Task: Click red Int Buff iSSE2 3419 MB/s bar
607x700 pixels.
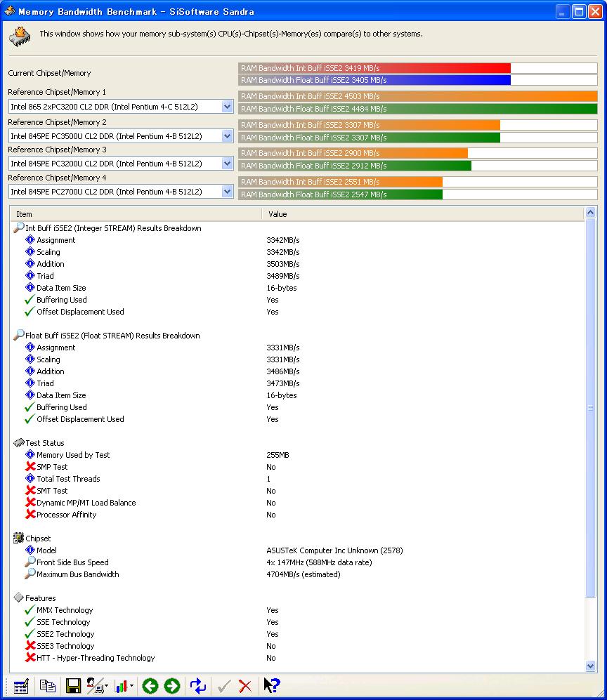Action: (x=374, y=68)
